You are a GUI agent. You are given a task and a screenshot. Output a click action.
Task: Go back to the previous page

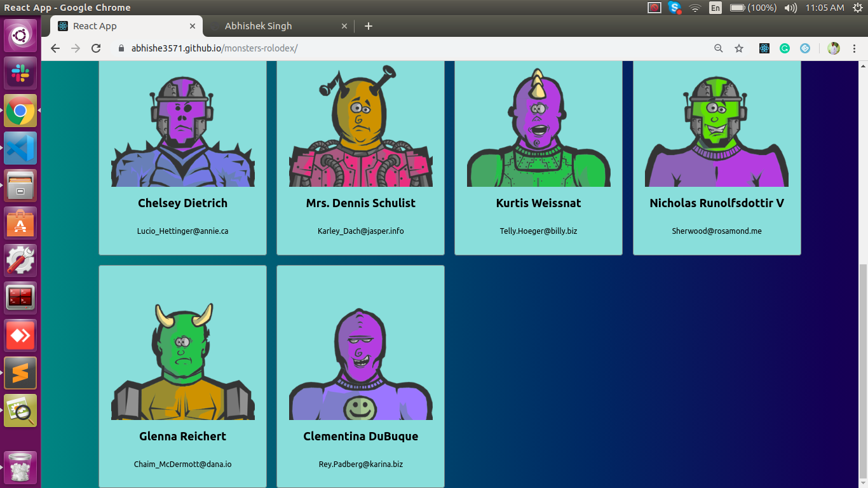55,48
